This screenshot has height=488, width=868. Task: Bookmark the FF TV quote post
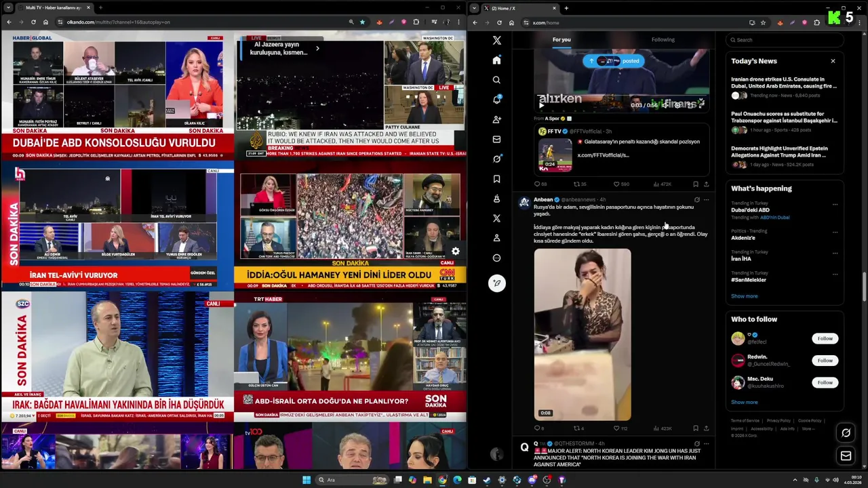click(696, 184)
